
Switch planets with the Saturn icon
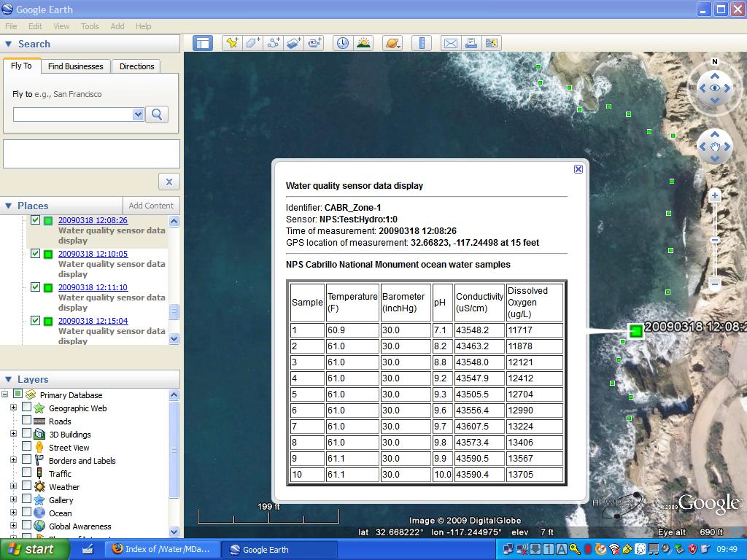click(x=392, y=43)
